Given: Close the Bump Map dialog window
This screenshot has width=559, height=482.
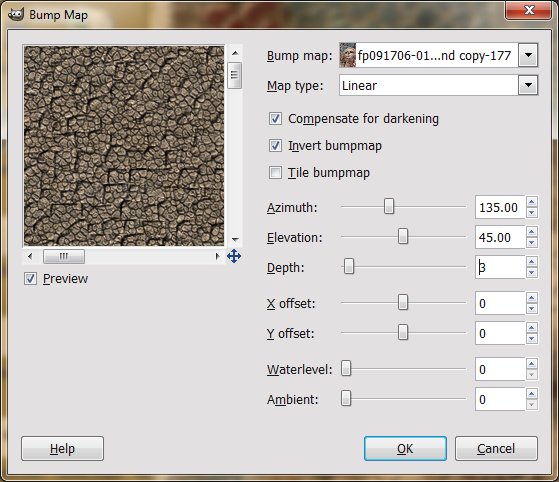Looking at the screenshot, I should (x=529, y=10).
